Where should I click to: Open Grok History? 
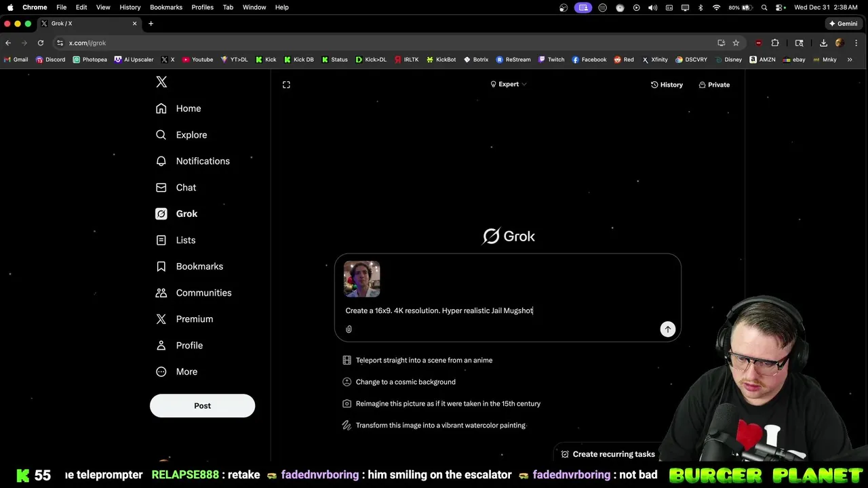click(667, 85)
